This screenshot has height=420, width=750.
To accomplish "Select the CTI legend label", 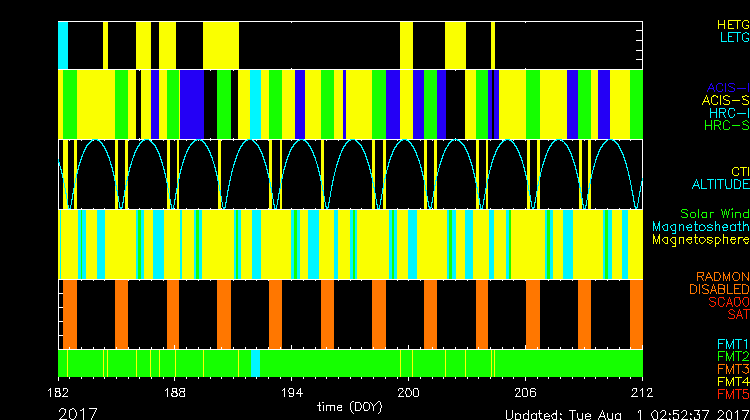I will pos(739,171).
